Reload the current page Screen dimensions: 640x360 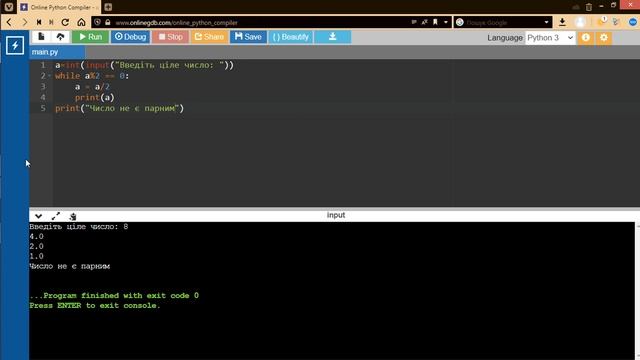tap(65, 22)
